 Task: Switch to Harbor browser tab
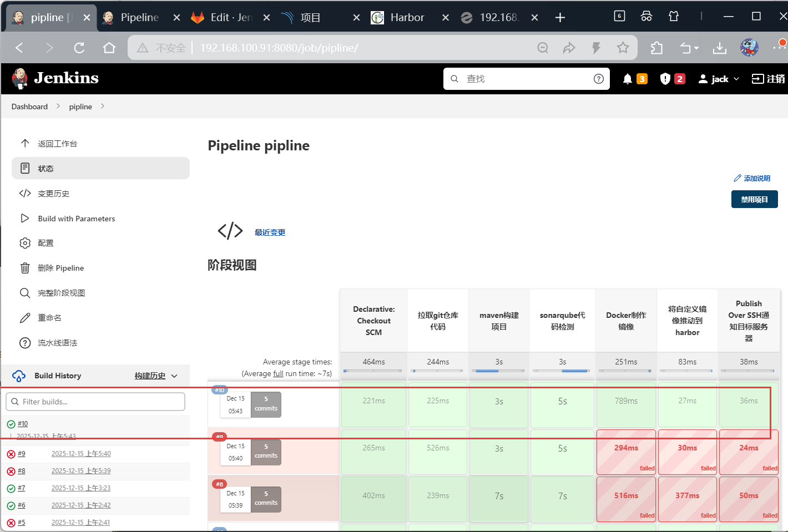coord(411,18)
